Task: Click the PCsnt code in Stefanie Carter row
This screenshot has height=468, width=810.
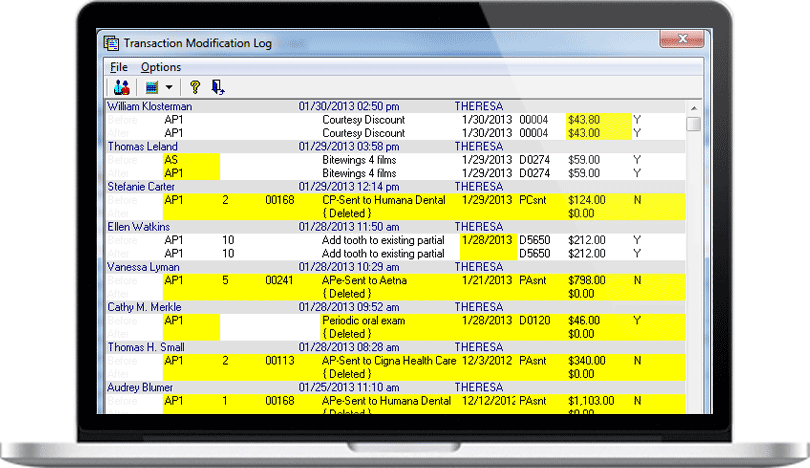Action: click(533, 200)
